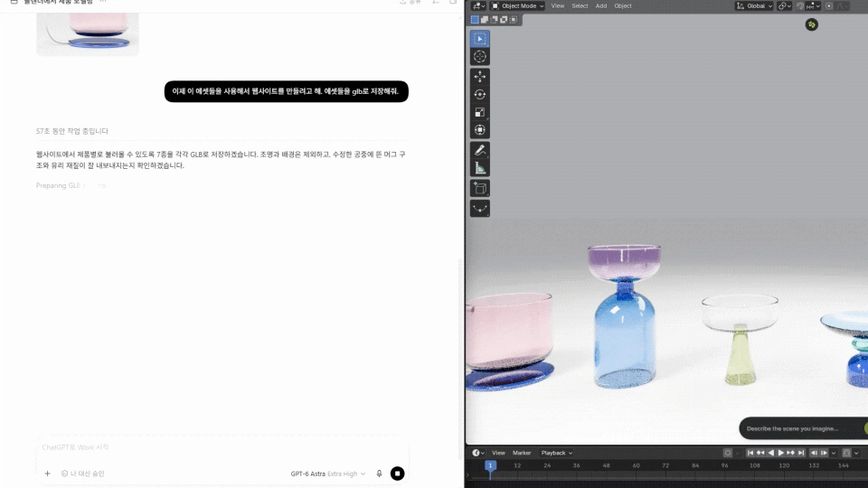Screen dimensions: 868x488
Task: Play the animation in reverse
Action: click(x=771, y=453)
